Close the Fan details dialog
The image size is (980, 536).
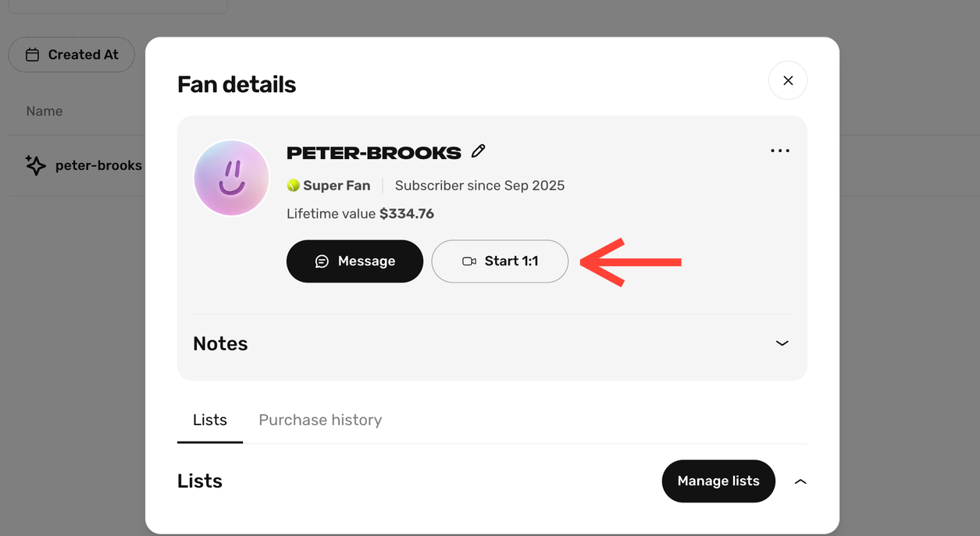pos(788,80)
